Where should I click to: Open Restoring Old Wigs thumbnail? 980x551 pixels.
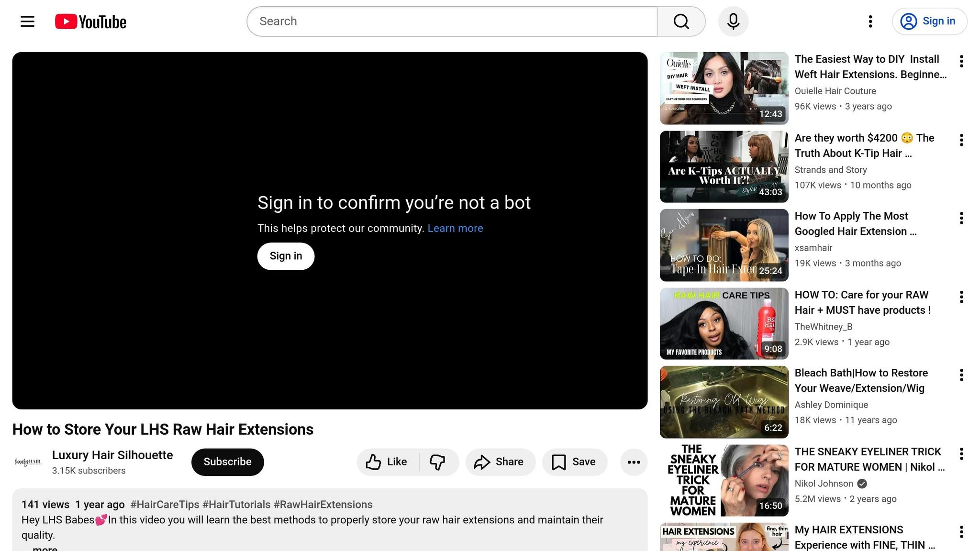pos(724,402)
